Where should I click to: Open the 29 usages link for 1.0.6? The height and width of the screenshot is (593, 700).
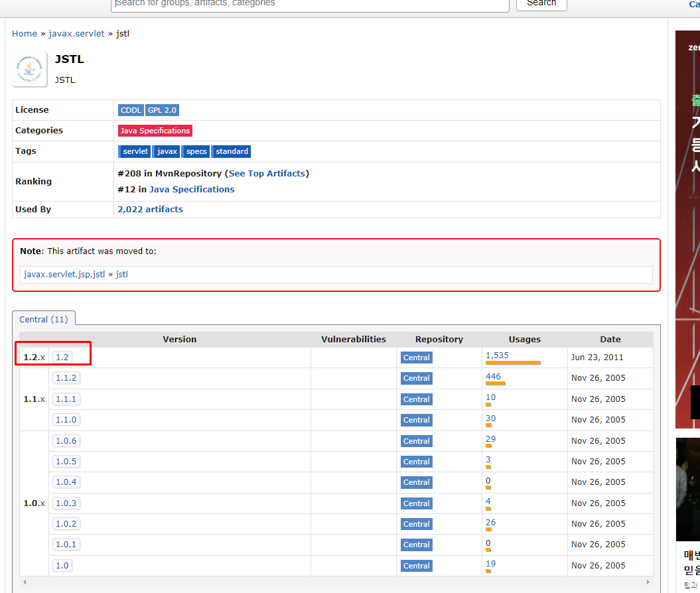pos(490,439)
